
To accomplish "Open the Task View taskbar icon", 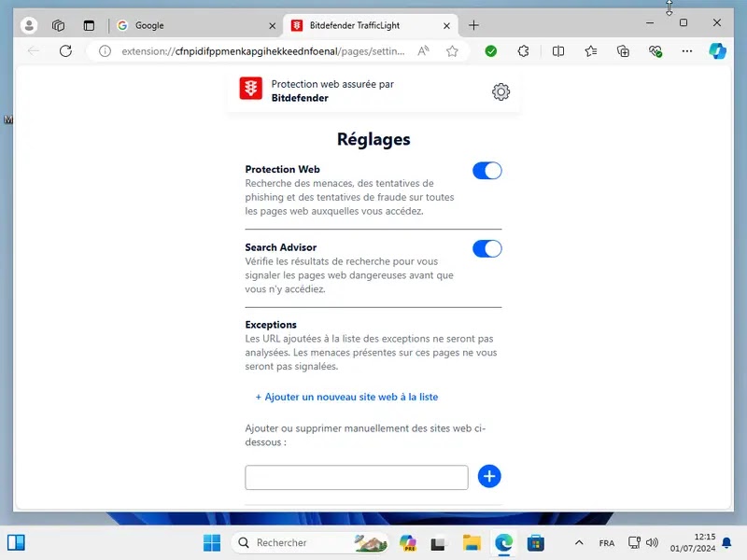I will (438, 543).
